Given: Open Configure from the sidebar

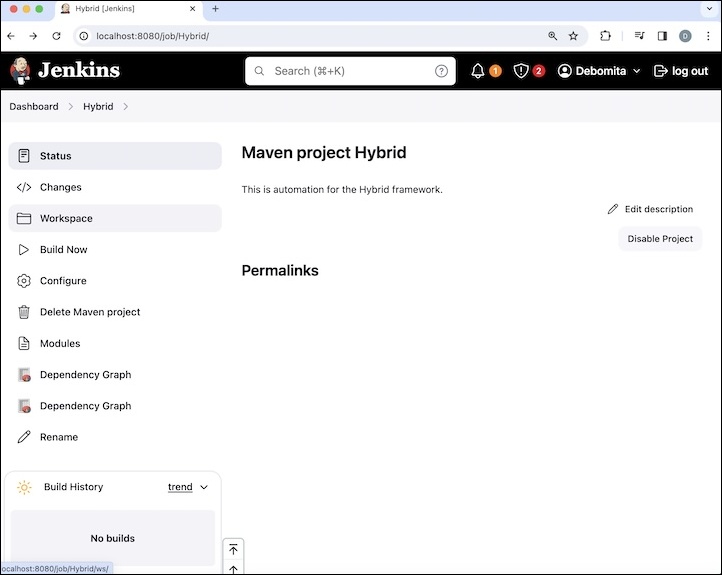Looking at the screenshot, I should 63,281.
